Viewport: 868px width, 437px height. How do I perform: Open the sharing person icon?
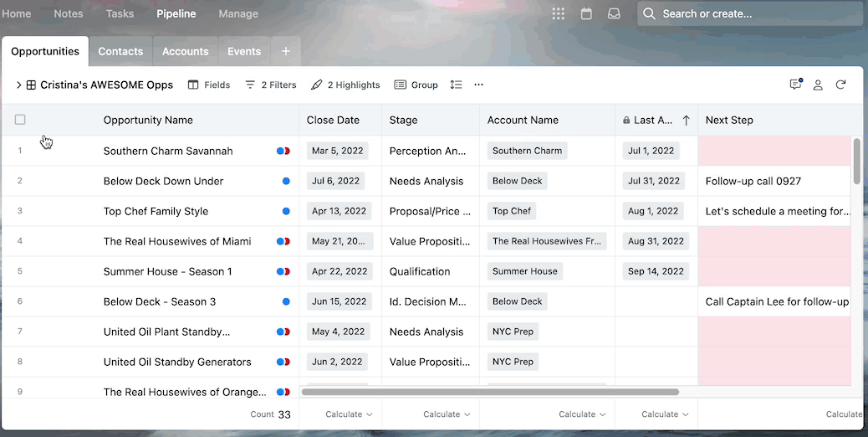[x=818, y=85]
